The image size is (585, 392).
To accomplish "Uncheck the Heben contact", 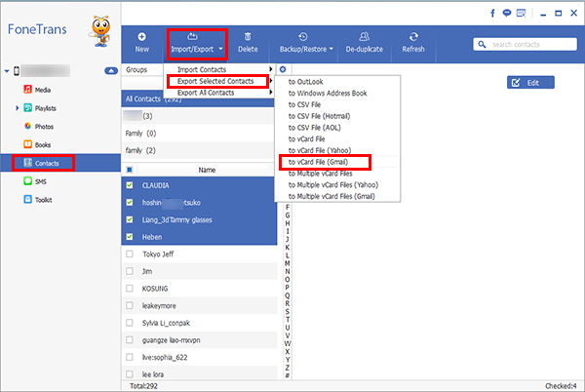I will (x=130, y=237).
